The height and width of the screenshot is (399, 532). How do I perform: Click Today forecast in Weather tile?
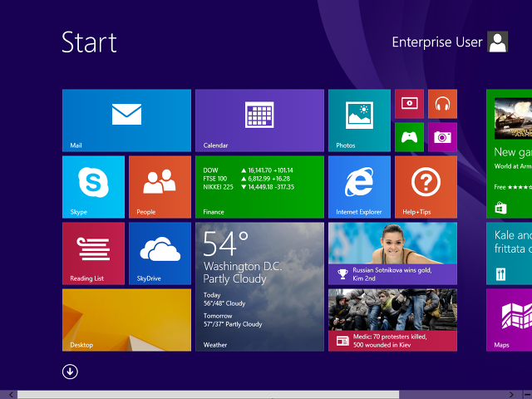click(x=224, y=299)
